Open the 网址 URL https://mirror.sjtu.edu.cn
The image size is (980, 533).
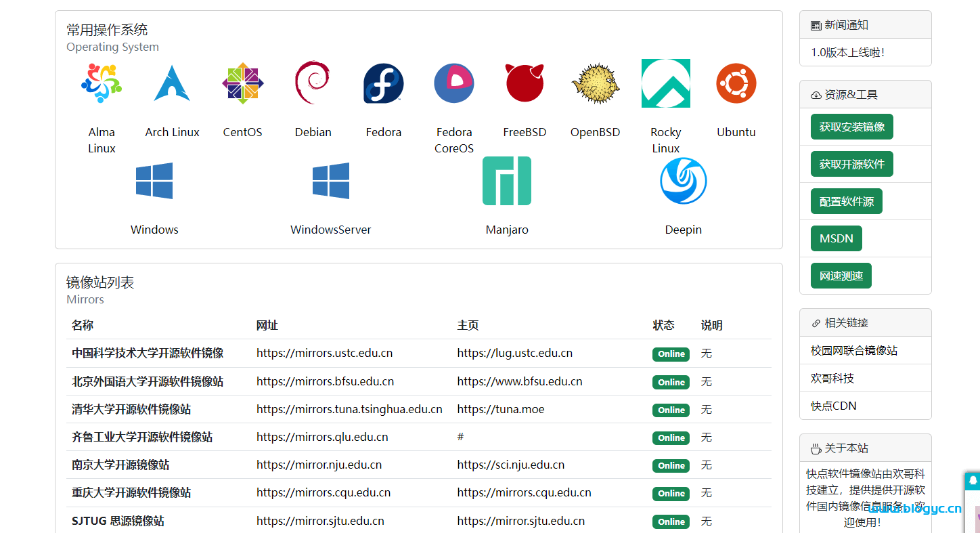click(320, 521)
